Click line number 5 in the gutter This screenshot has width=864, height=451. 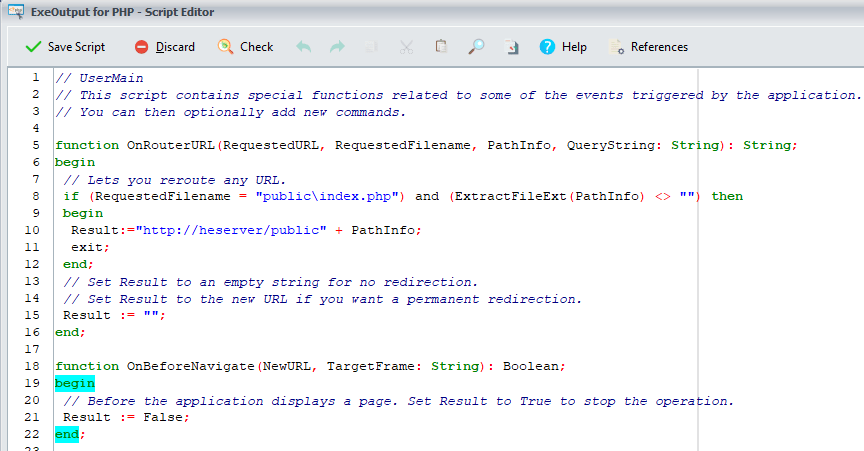point(35,145)
